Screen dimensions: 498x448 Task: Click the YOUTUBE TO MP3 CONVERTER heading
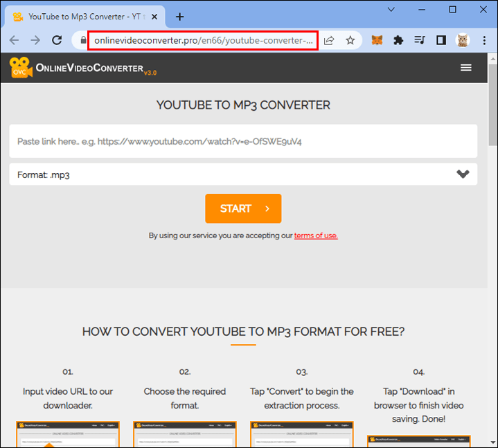243,105
